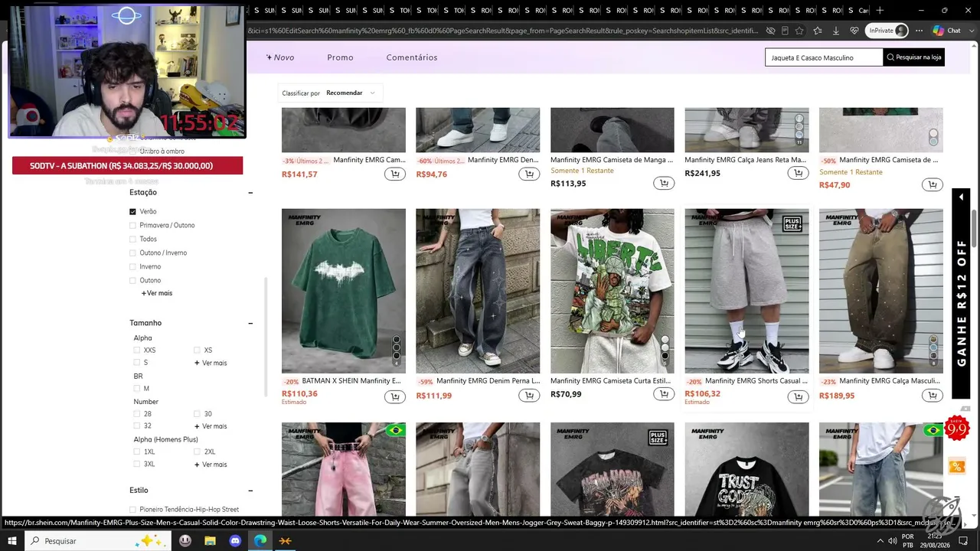Click the Windows taskbar Pesquisar search box

[x=97, y=541]
